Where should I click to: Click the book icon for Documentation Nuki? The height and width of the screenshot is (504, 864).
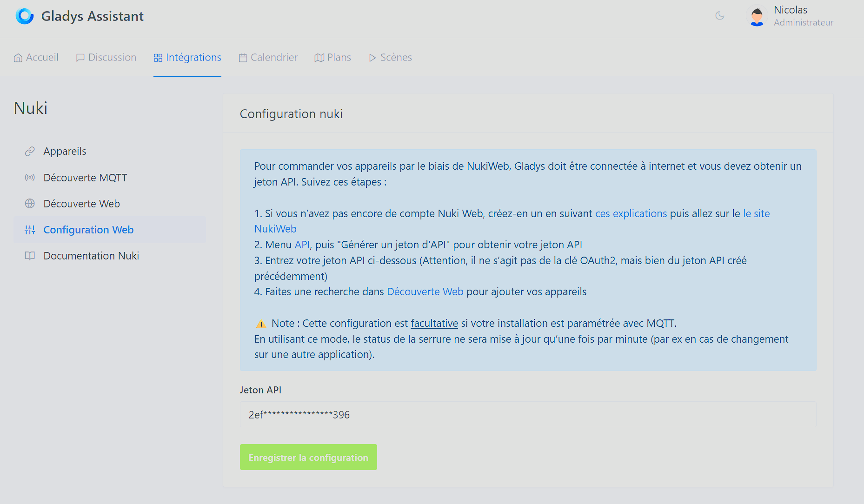[30, 255]
